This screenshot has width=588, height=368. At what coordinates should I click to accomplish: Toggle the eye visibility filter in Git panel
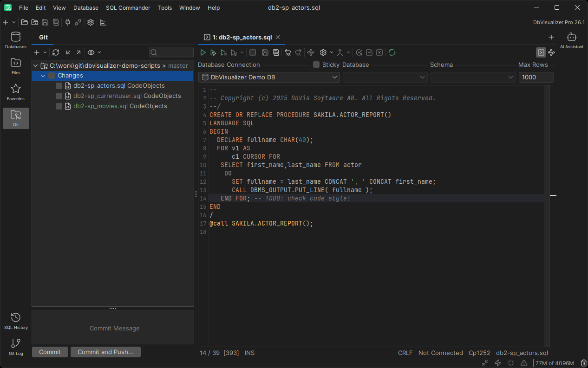pos(91,52)
